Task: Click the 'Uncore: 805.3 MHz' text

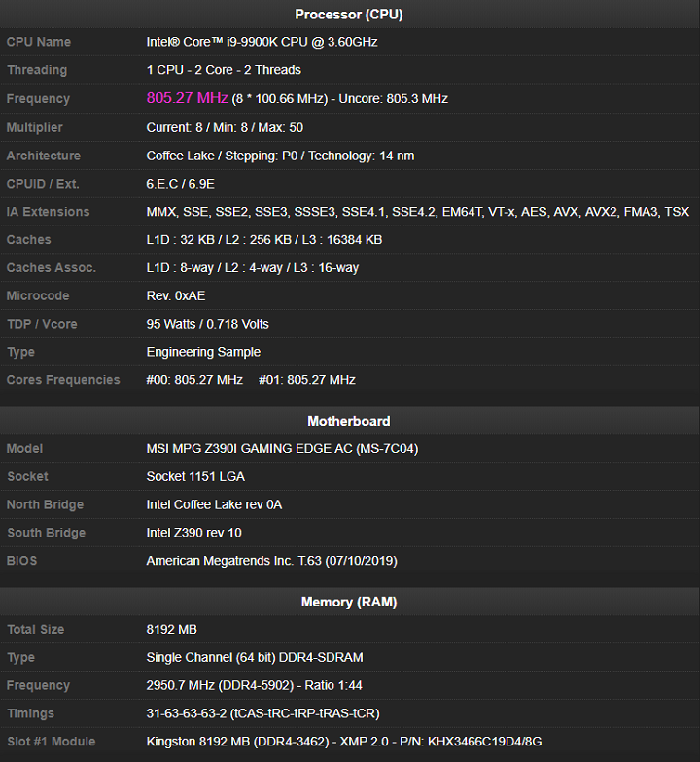Action: 393,99
